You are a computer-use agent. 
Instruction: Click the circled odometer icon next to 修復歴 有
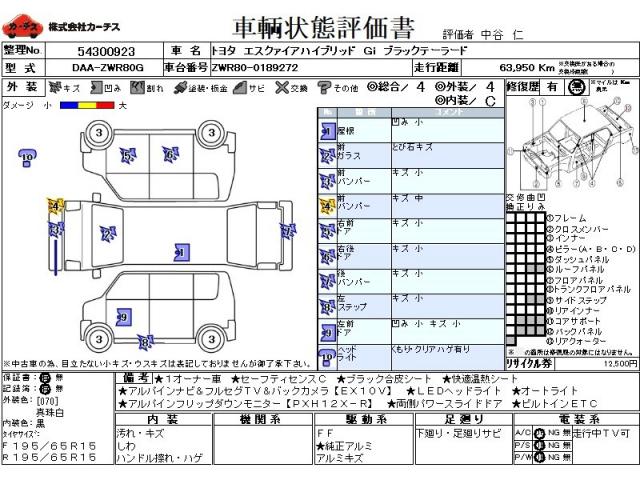pos(576,87)
